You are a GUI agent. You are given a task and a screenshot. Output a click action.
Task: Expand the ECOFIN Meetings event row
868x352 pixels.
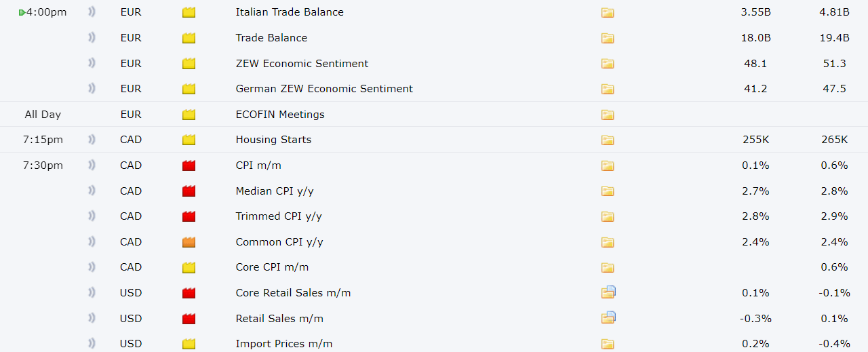[x=434, y=114]
